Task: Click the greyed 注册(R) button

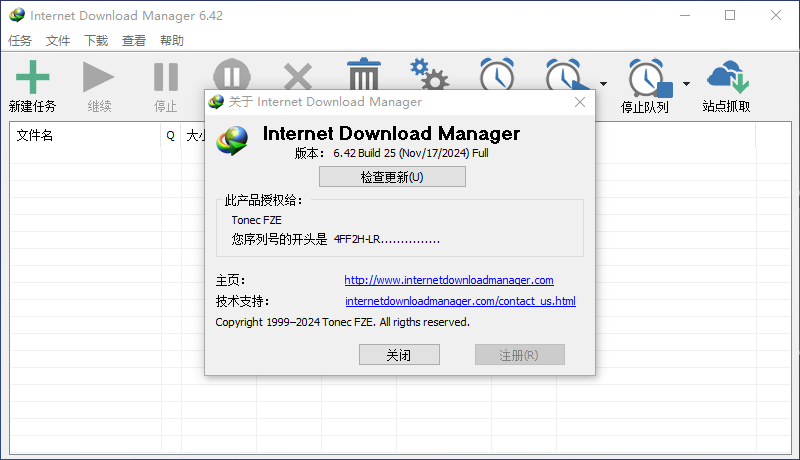Action: [519, 354]
